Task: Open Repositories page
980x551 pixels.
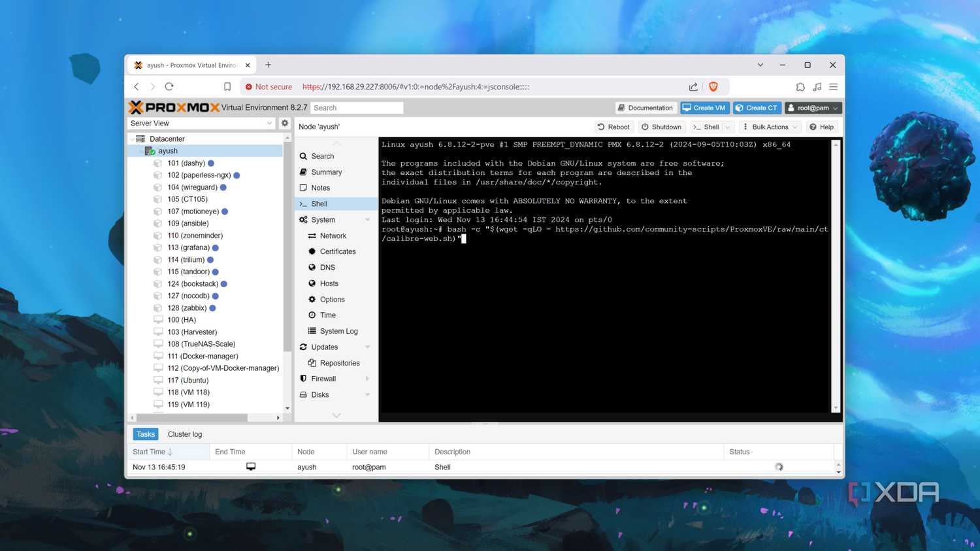Action: (x=340, y=363)
